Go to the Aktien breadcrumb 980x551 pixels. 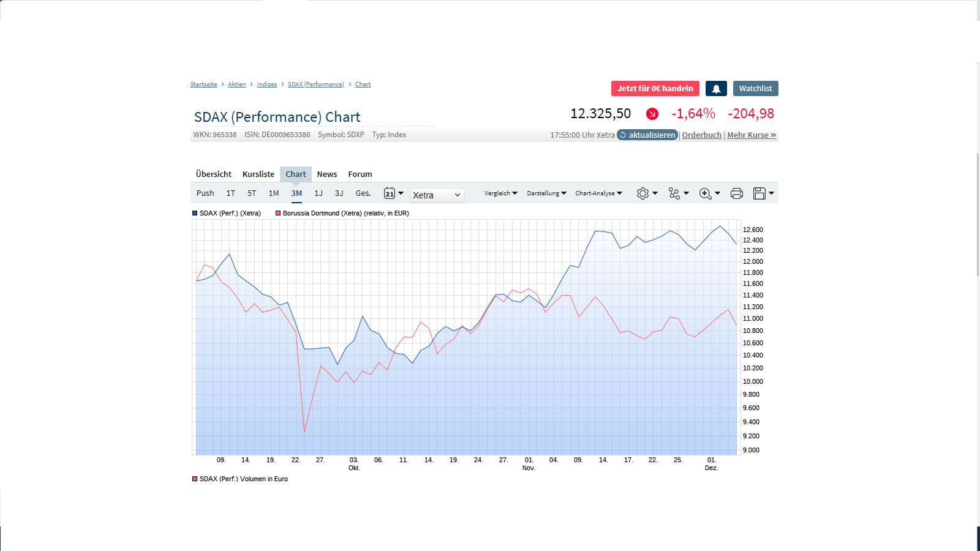[x=237, y=84]
